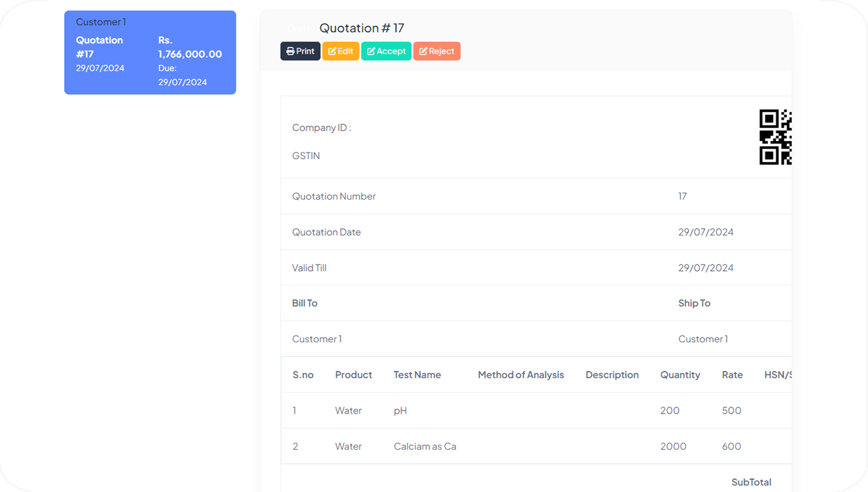The height and width of the screenshot is (492, 868).
Task: Click the 'Quotation Date' label
Action: pos(326,232)
